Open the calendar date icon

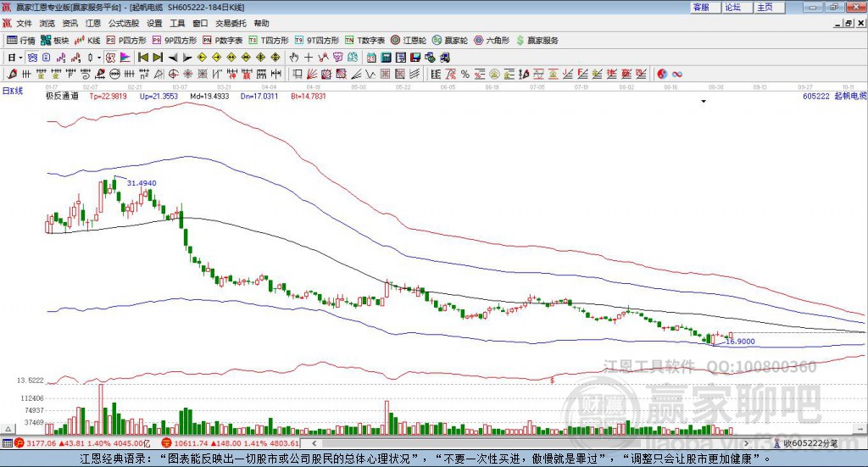click(x=371, y=58)
